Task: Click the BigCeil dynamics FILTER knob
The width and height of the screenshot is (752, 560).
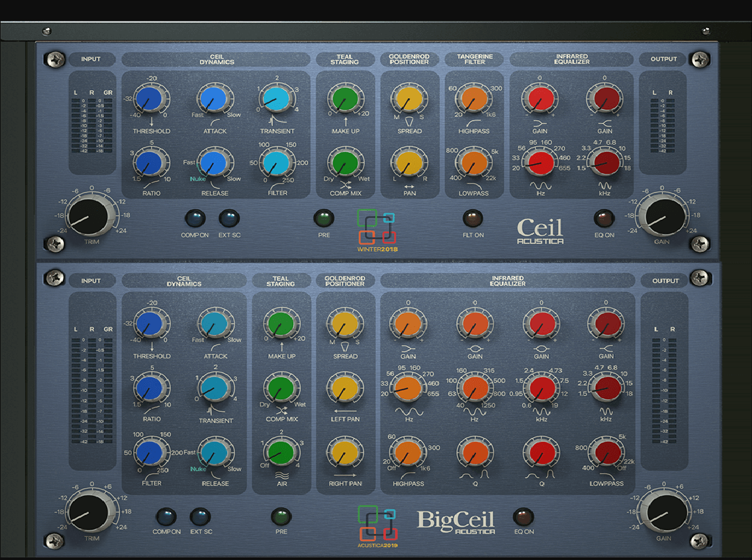Action: point(151,452)
